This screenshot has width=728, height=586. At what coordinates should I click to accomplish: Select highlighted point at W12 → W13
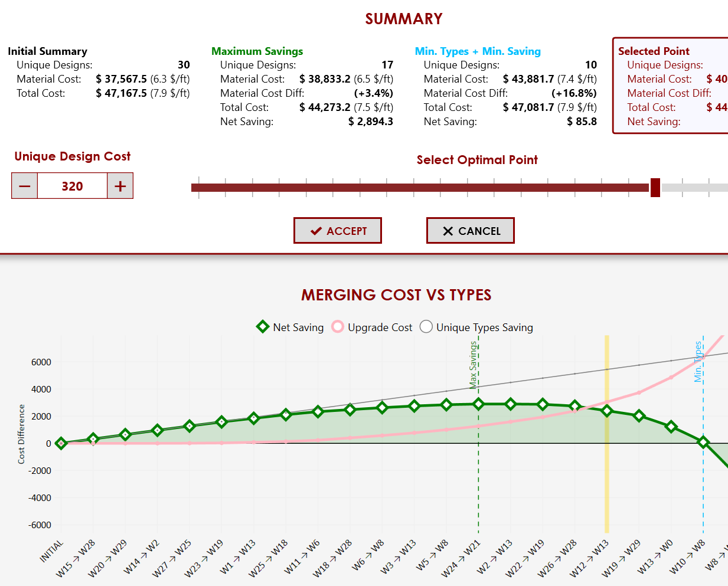pos(607,411)
